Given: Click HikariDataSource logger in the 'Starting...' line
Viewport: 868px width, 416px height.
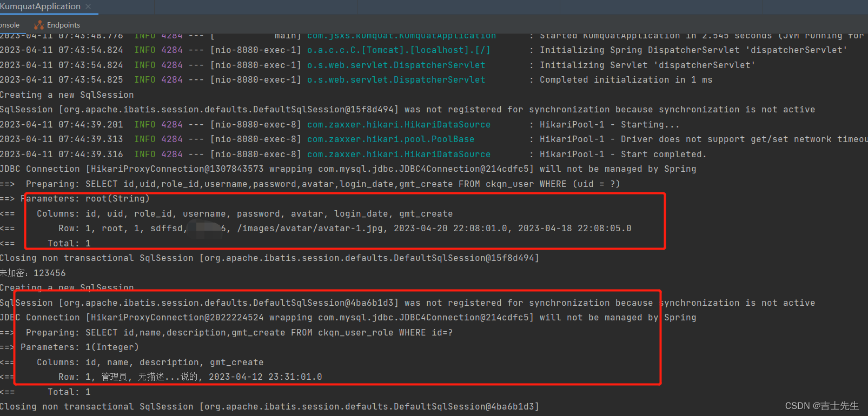Looking at the screenshot, I should click(399, 124).
